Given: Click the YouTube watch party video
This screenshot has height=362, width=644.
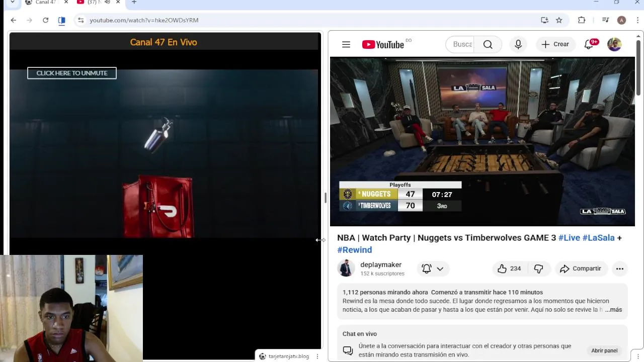Looking at the screenshot, I should (482, 141).
